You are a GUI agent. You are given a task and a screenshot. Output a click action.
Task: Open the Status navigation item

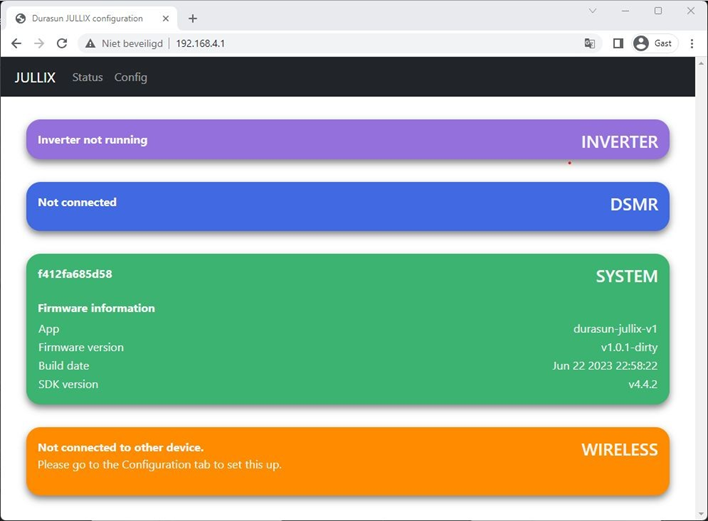pyautogui.click(x=87, y=77)
